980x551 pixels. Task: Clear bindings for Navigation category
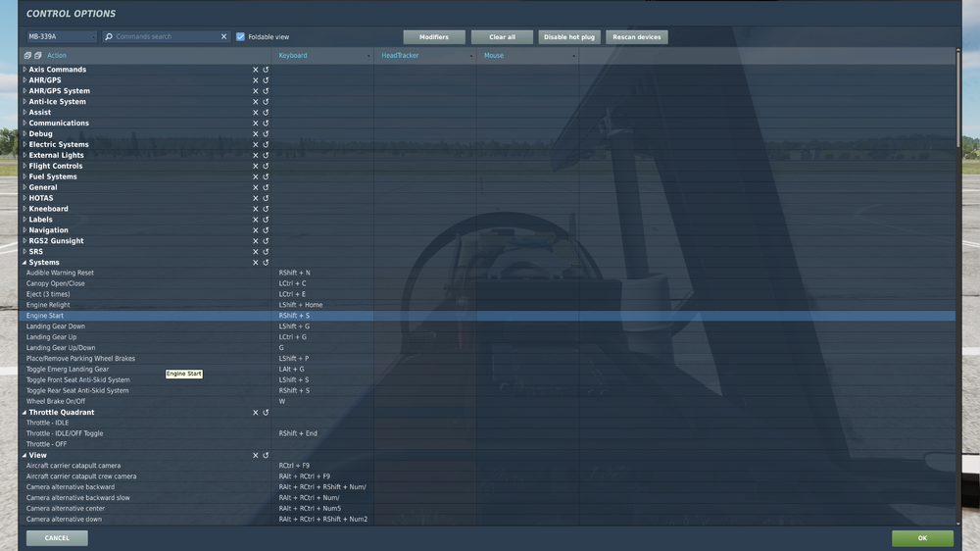255,230
